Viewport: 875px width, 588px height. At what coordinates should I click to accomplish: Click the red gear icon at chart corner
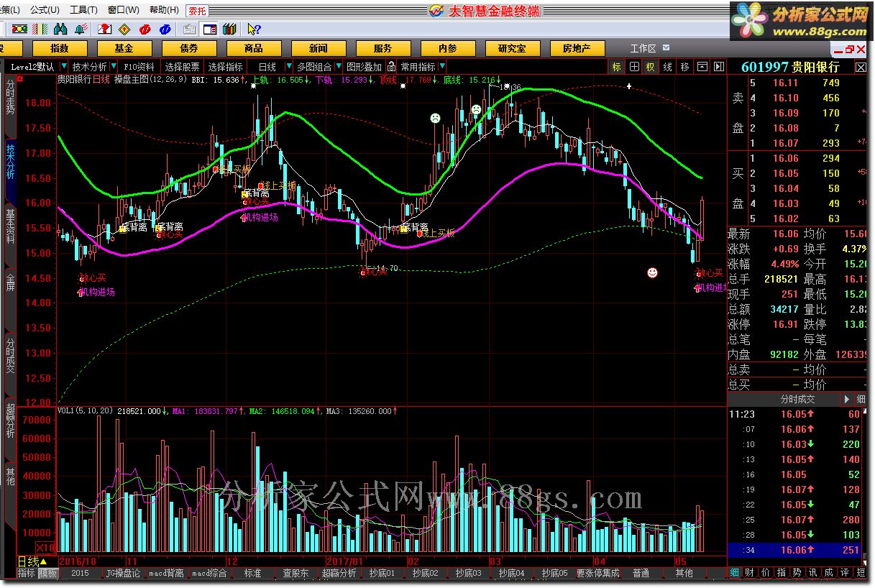click(x=19, y=79)
